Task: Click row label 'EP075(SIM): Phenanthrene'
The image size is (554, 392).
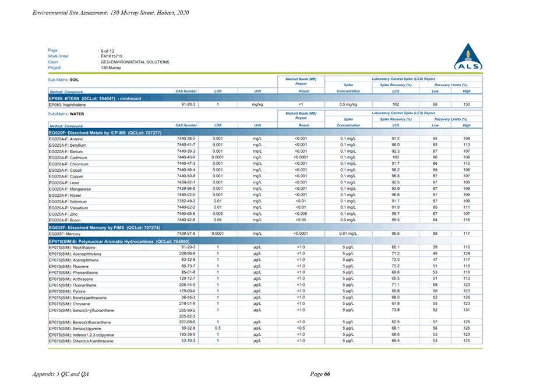Action: point(73,273)
